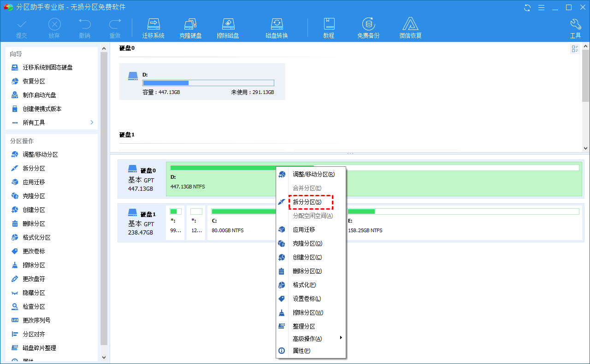Click 调整/移动分区 in the left sidebar
590x364 pixels.
click(x=40, y=155)
